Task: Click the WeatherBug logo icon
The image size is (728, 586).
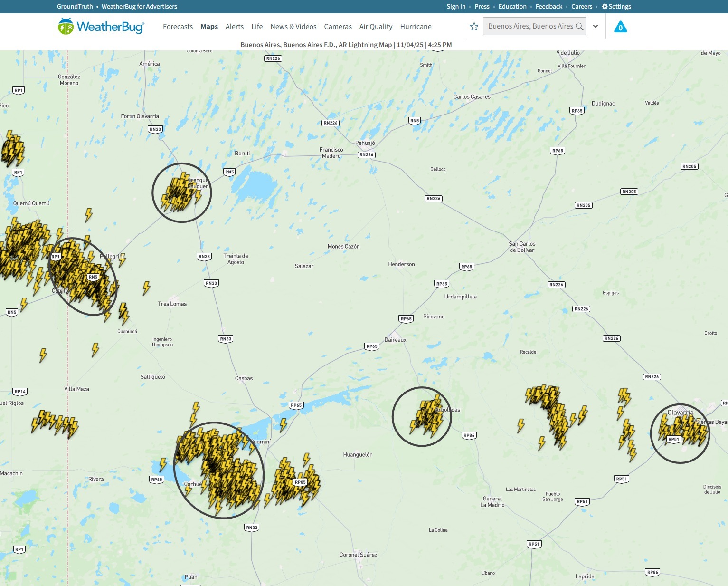Action: coord(66,27)
